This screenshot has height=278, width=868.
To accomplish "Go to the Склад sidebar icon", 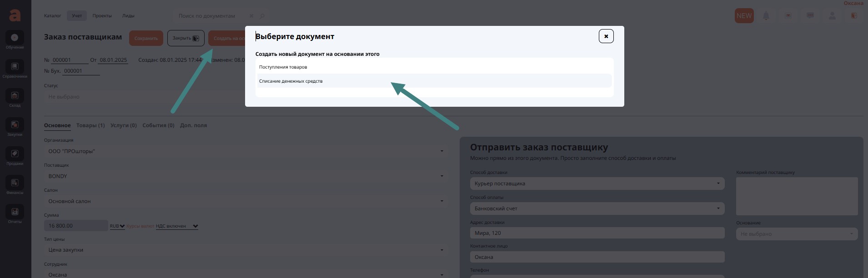I will (15, 98).
